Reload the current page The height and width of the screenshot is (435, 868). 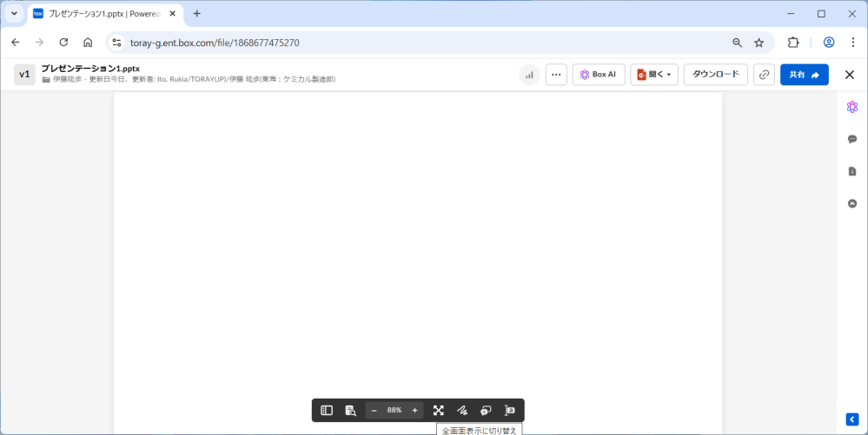[63, 43]
